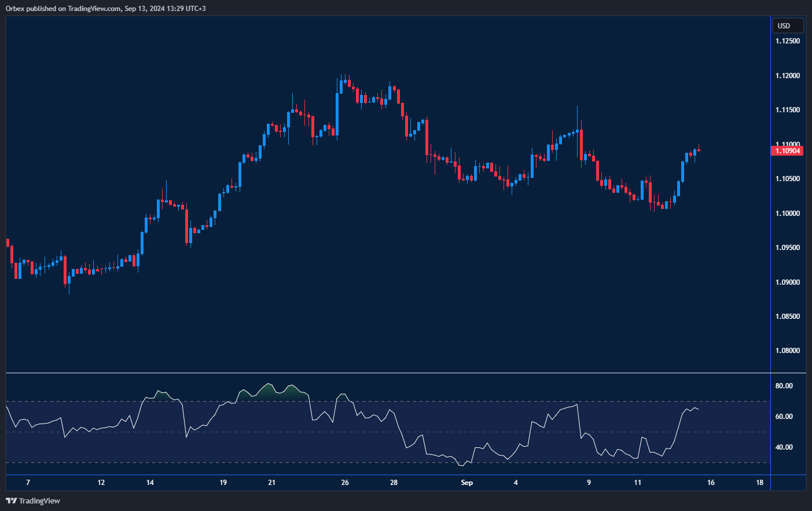The image size is (812, 511).
Task: Click the red 1.10904 current price label
Action: [x=787, y=151]
